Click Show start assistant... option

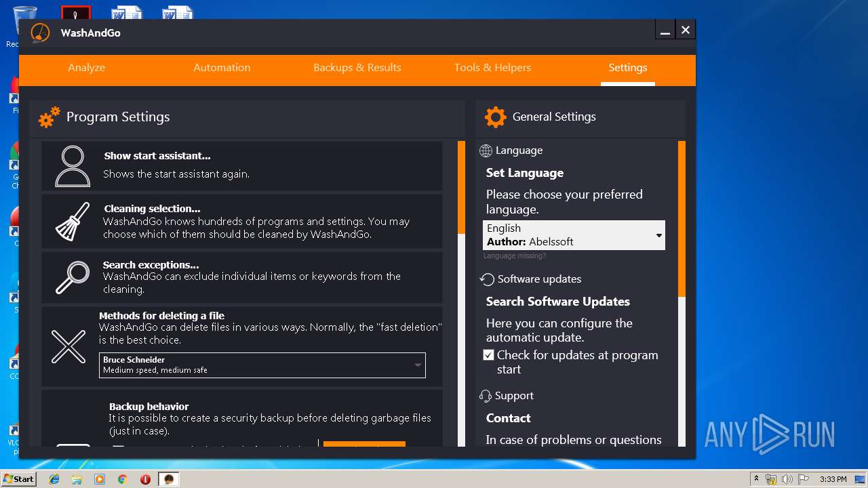pos(242,166)
